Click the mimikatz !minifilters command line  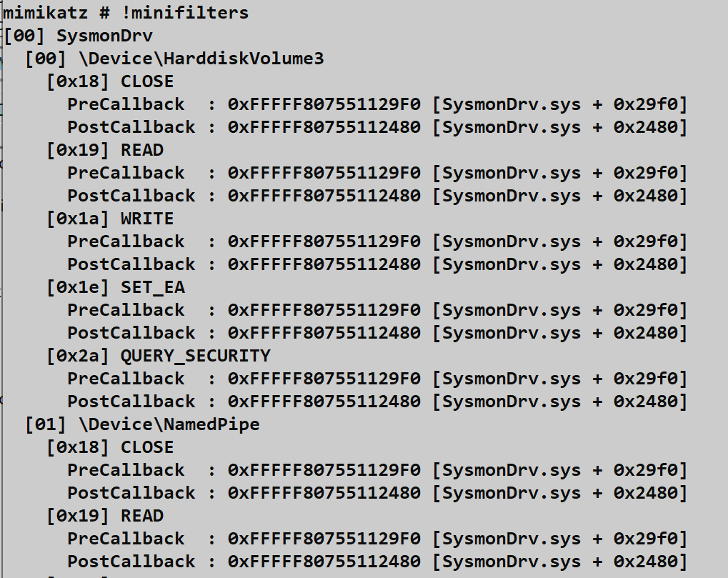click(126, 12)
